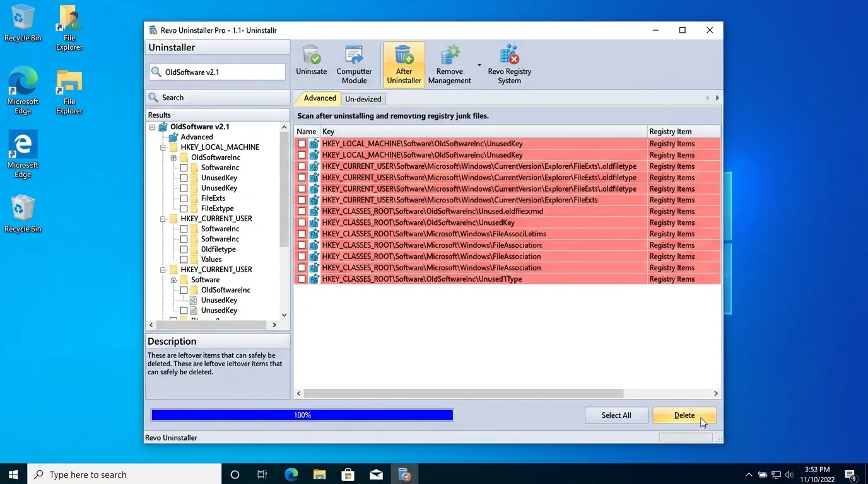Collapse the OldSoftware v2.1 root node

(x=152, y=127)
